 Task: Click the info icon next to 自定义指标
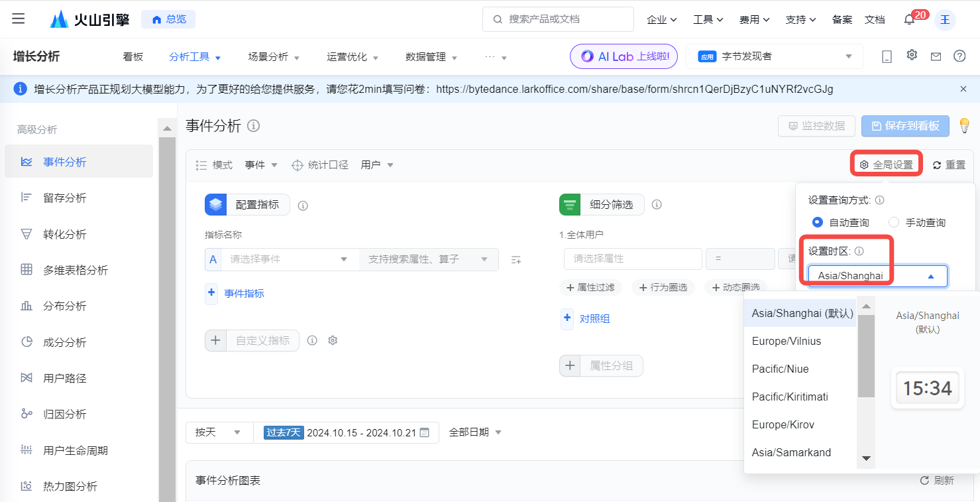pyautogui.click(x=312, y=340)
